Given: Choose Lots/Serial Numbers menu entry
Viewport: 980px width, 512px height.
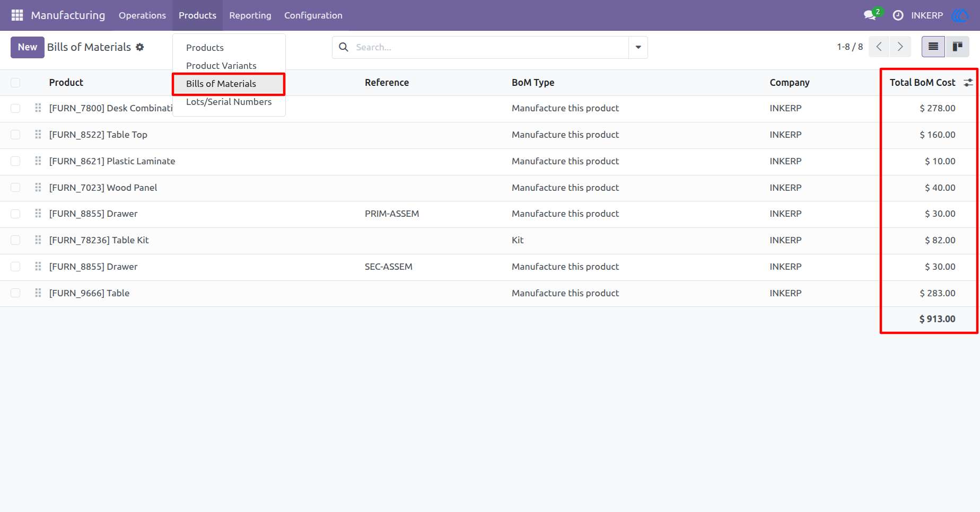Looking at the screenshot, I should click(229, 102).
